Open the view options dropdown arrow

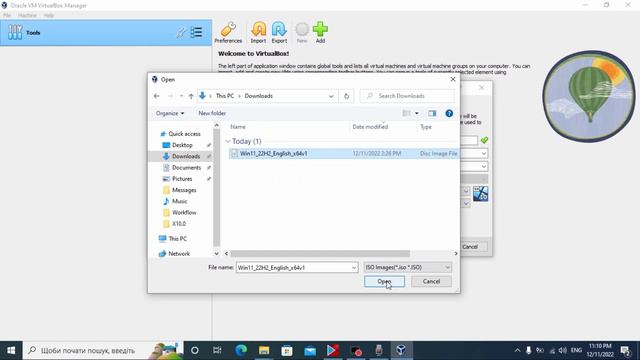pos(417,113)
